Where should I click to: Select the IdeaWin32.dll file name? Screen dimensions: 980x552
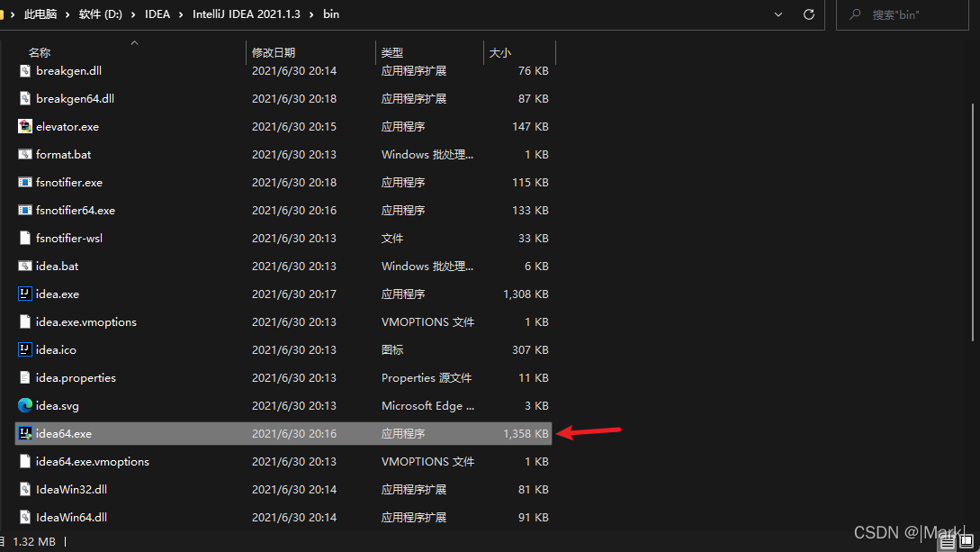(x=71, y=490)
